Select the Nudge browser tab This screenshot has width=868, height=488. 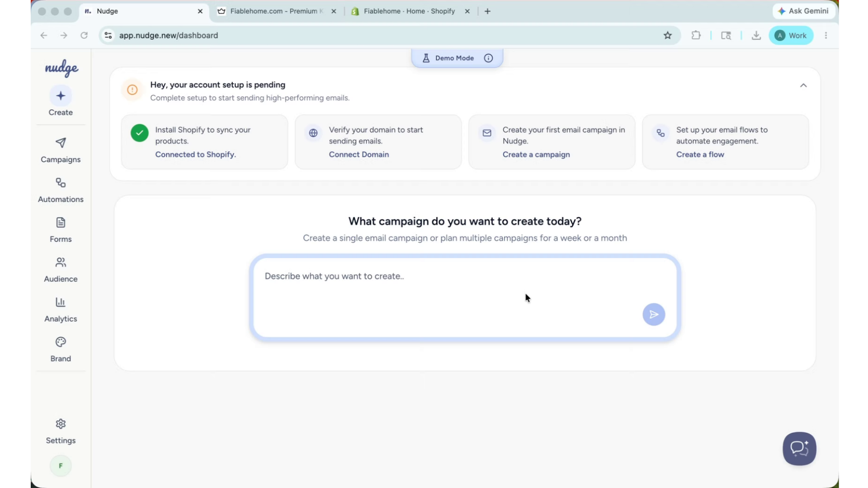click(x=144, y=11)
